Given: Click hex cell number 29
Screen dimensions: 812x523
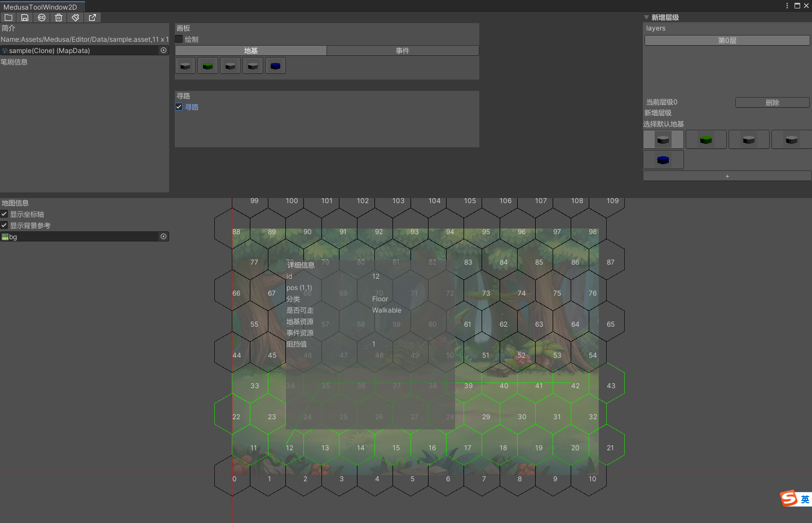Looking at the screenshot, I should point(486,417).
